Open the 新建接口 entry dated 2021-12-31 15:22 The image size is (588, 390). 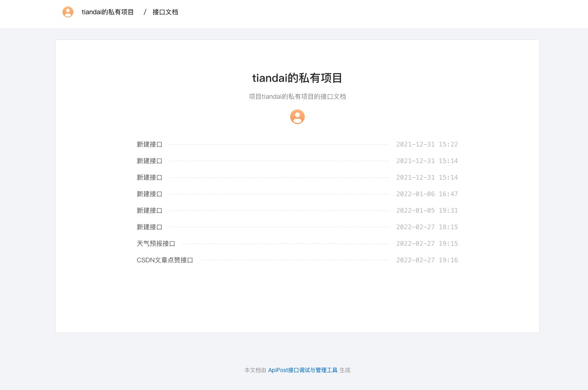pyautogui.click(x=150, y=144)
